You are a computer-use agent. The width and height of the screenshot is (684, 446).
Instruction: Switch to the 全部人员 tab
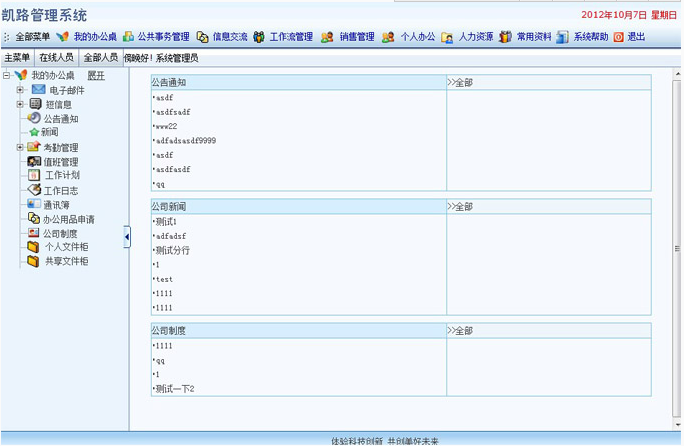pos(100,58)
